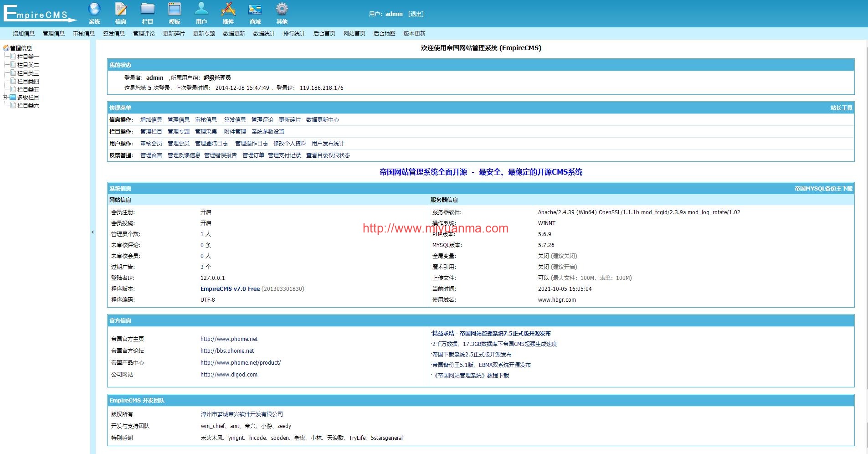Select 签发信息 in the submenu bar
This screenshot has width=868, height=454.
(x=114, y=34)
